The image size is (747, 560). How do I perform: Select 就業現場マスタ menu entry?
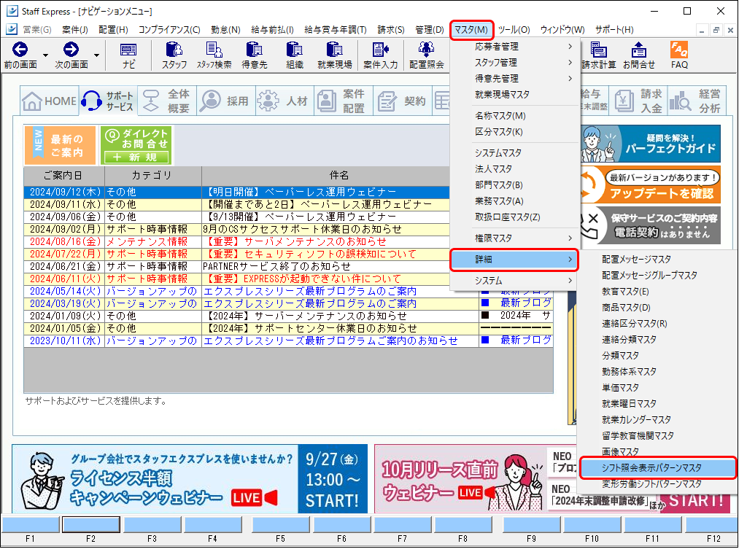point(514,94)
